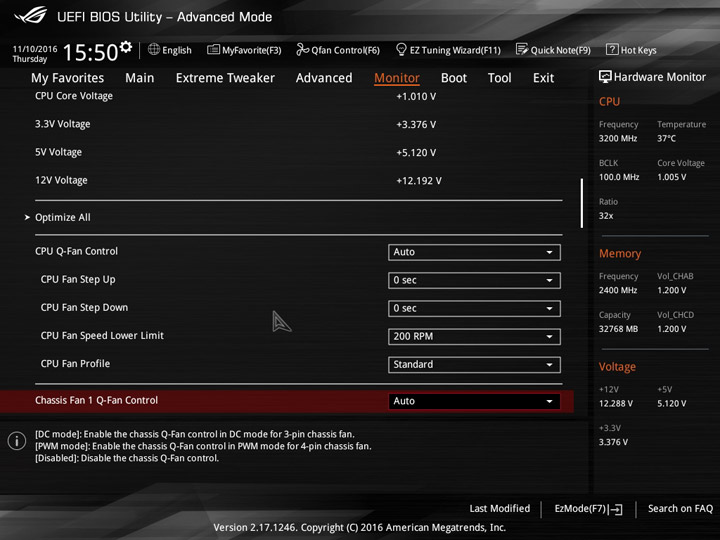
Task: Go to the Advanced tab
Action: coord(324,78)
